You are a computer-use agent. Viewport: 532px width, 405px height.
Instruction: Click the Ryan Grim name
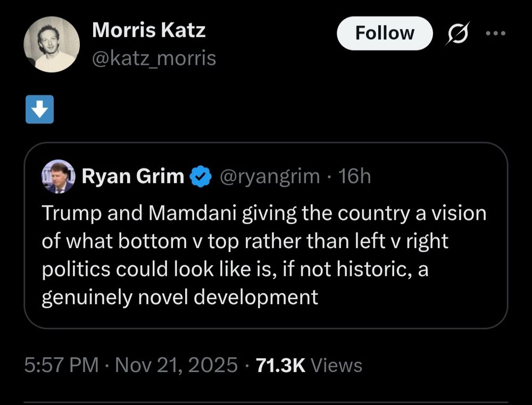(132, 176)
